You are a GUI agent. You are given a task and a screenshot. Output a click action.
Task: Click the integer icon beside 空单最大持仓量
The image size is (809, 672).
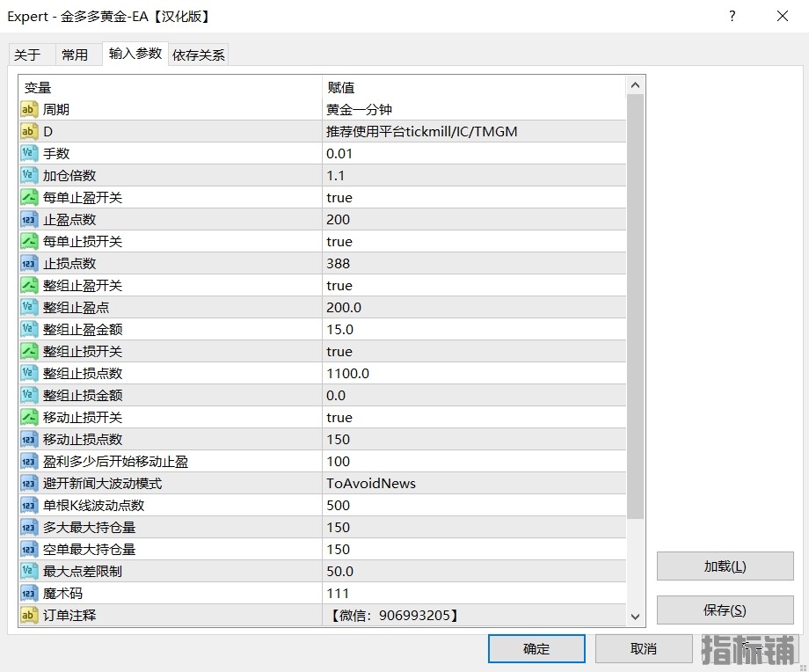pyautogui.click(x=29, y=549)
